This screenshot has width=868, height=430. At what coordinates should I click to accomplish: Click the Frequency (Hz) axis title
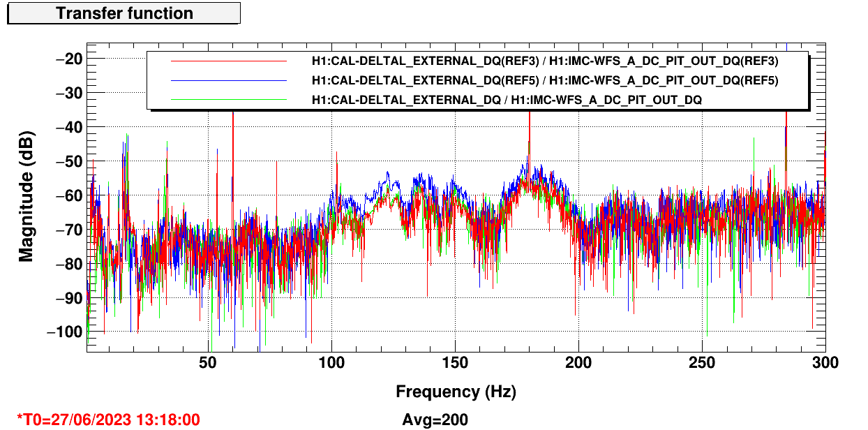456,392
